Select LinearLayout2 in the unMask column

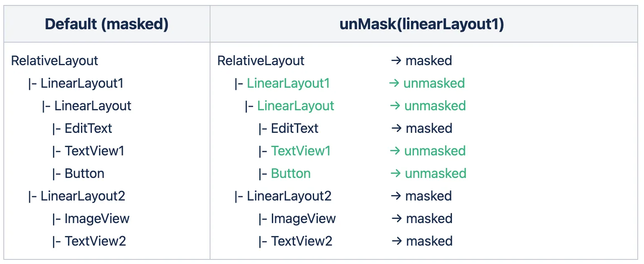(x=289, y=196)
